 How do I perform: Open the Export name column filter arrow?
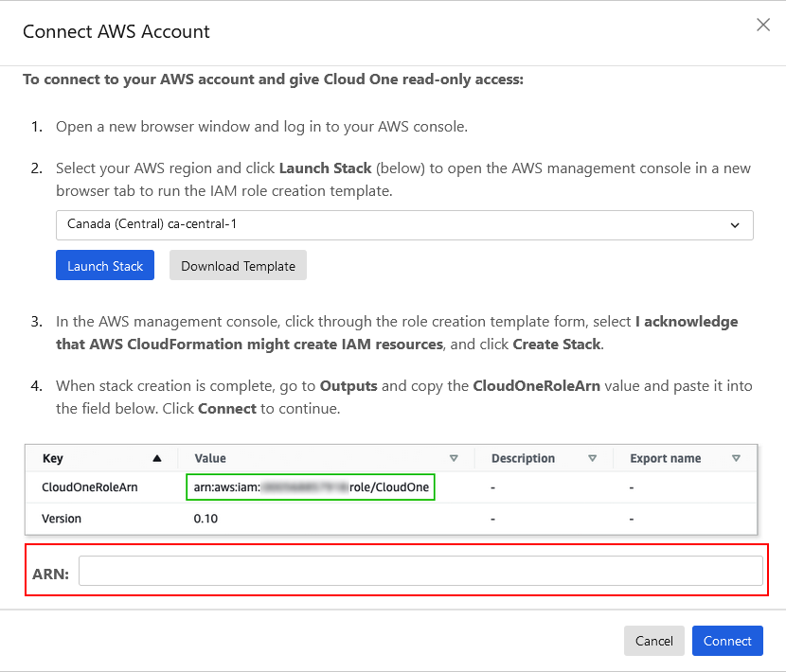click(x=737, y=458)
